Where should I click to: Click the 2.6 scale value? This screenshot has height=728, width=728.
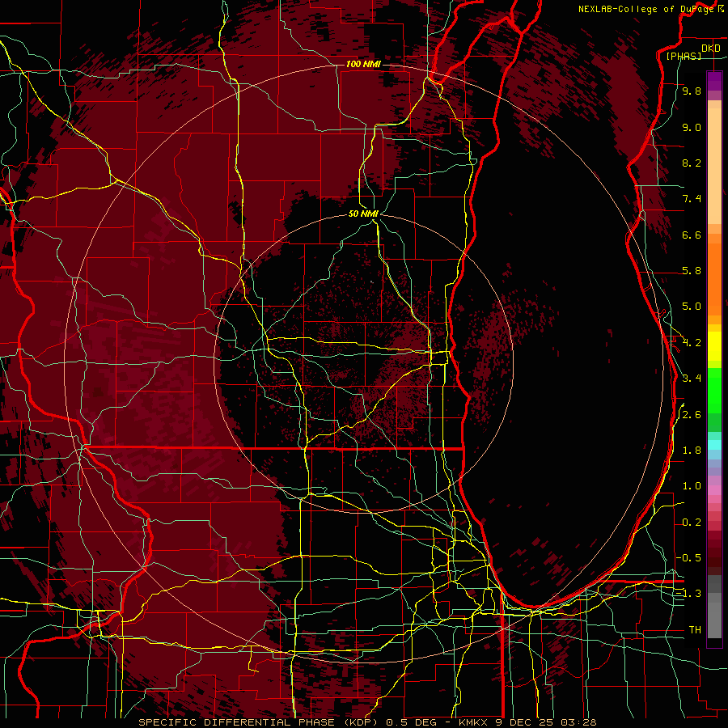click(692, 415)
